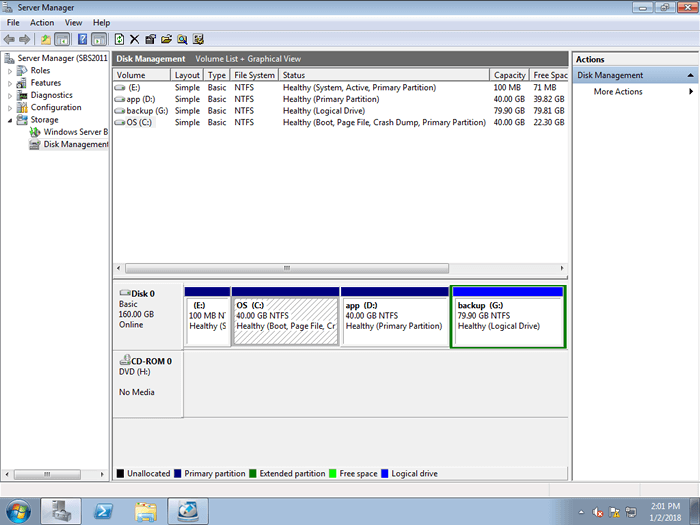This screenshot has height=525, width=700.
Task: Click the Forward arrow in the toolbar
Action: (25, 39)
